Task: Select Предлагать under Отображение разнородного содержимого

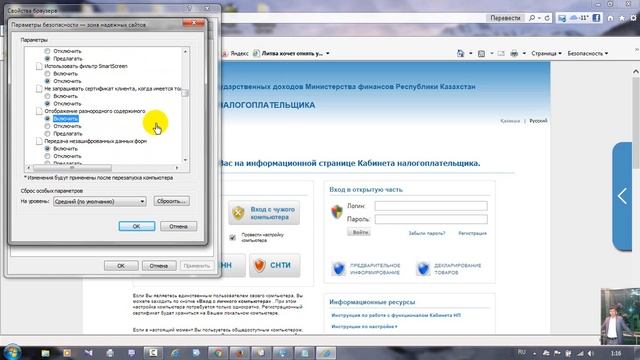Action: click(47, 133)
